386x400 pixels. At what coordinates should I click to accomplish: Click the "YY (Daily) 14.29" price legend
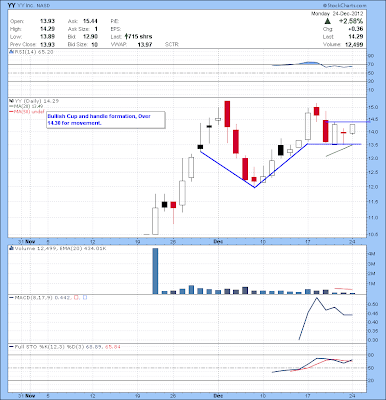click(x=36, y=101)
